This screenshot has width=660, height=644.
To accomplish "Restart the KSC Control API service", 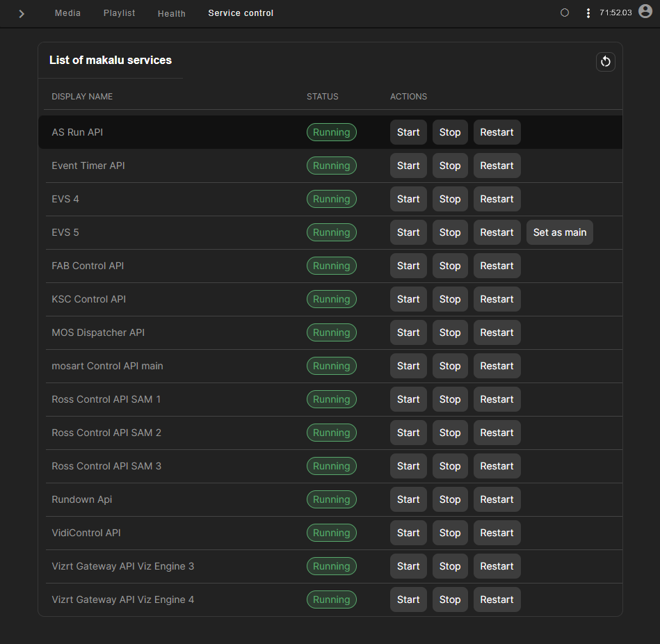I will coord(497,299).
